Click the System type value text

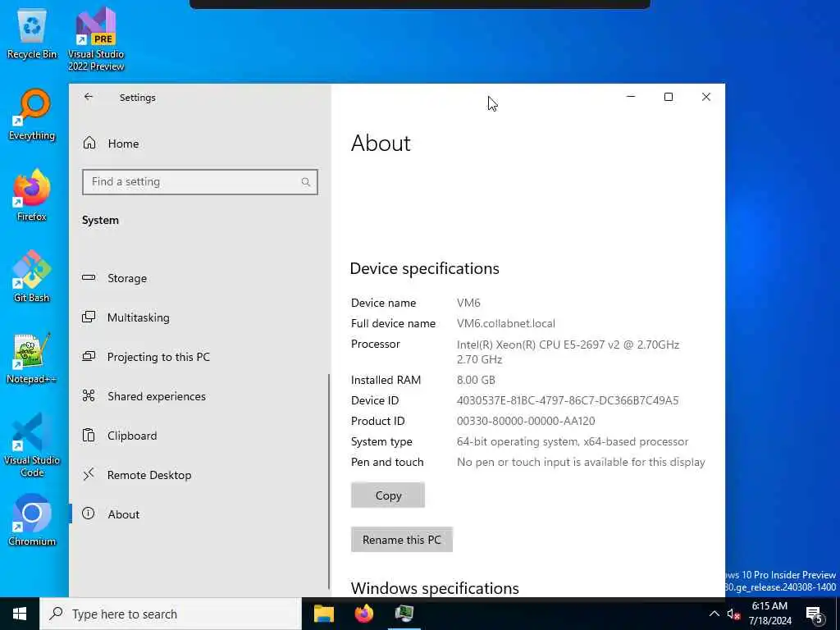[572, 442]
